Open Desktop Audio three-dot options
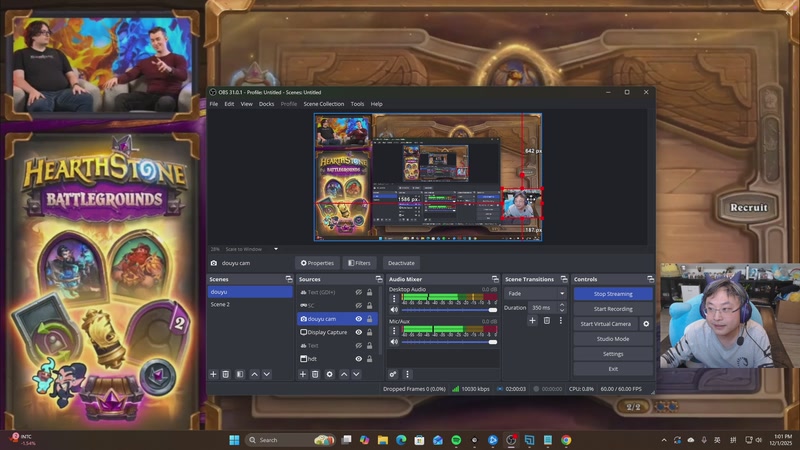The image size is (800, 450). 394,298
